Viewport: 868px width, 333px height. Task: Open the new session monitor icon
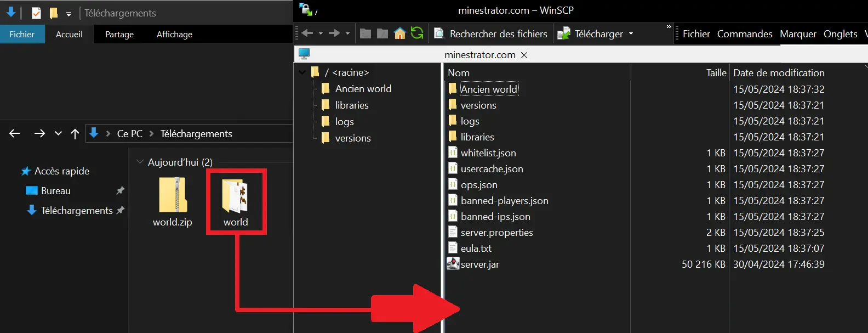(x=304, y=54)
